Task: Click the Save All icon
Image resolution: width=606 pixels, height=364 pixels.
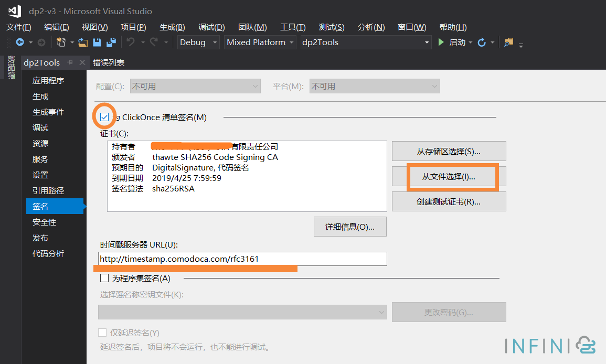Action: point(110,43)
